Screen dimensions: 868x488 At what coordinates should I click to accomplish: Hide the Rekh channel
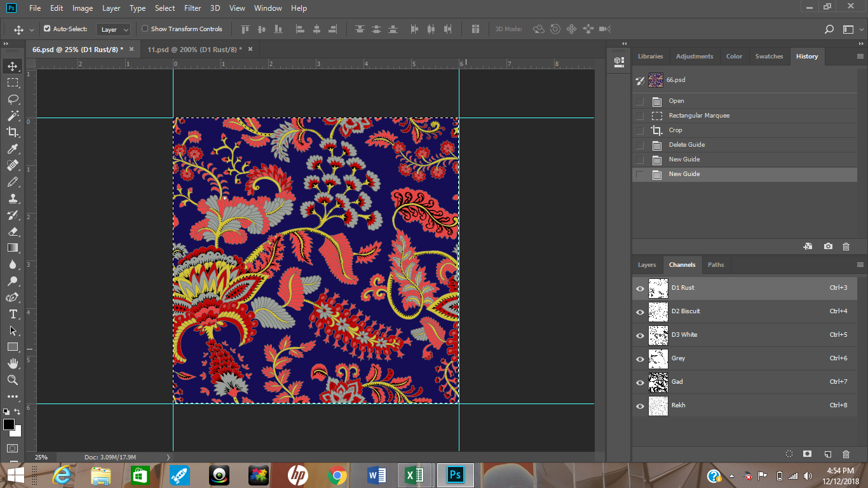tap(640, 406)
